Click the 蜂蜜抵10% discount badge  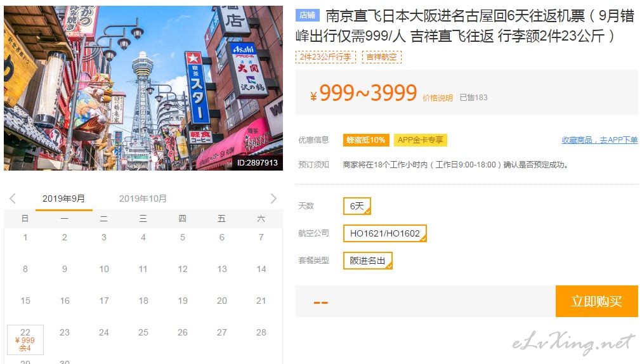[365, 140]
